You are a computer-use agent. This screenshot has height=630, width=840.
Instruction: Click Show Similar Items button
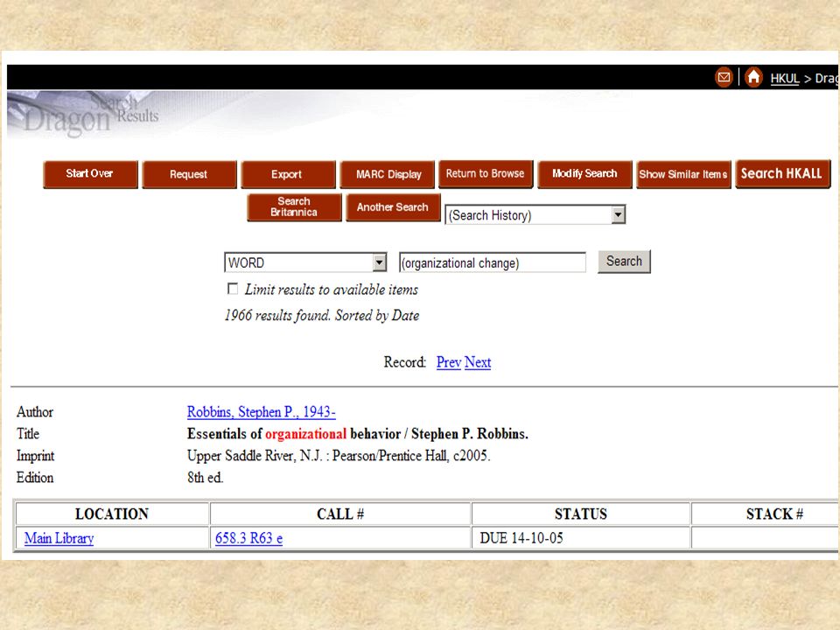point(683,174)
